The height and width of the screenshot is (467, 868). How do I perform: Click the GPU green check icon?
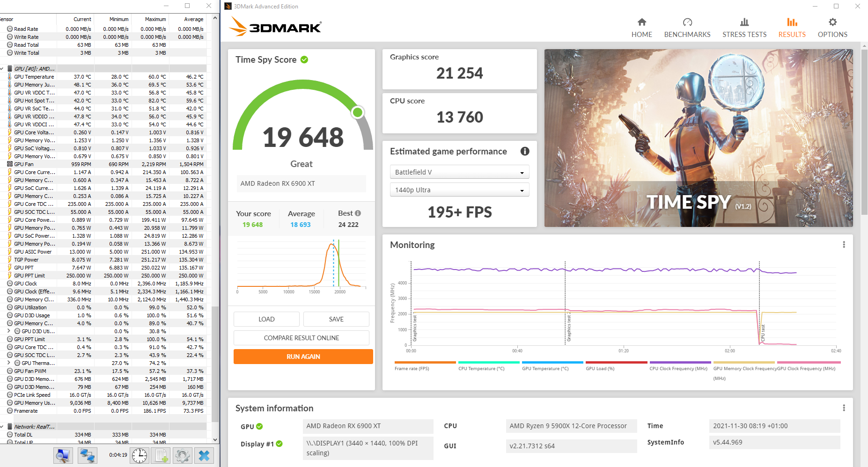[x=259, y=426]
